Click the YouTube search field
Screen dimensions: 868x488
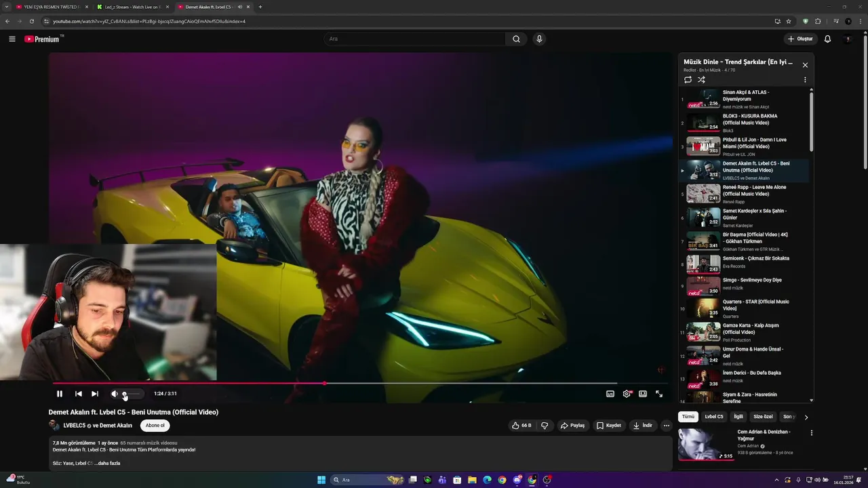click(x=414, y=39)
